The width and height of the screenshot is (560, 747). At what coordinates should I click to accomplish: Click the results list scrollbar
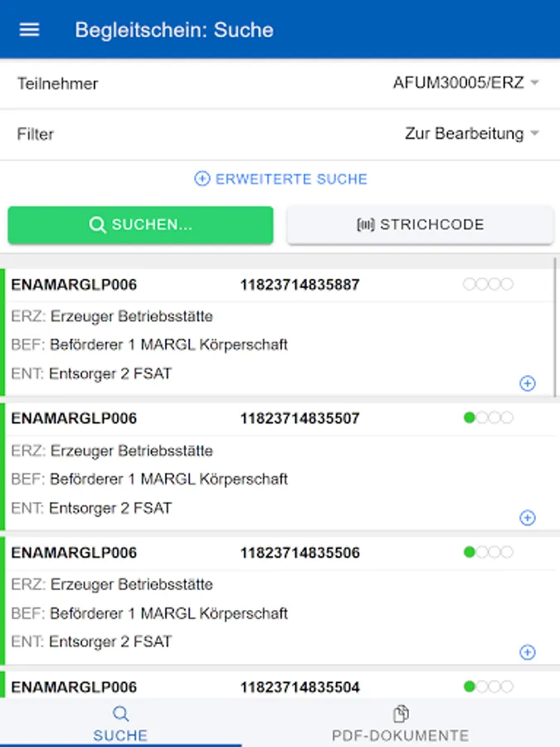coord(555,332)
